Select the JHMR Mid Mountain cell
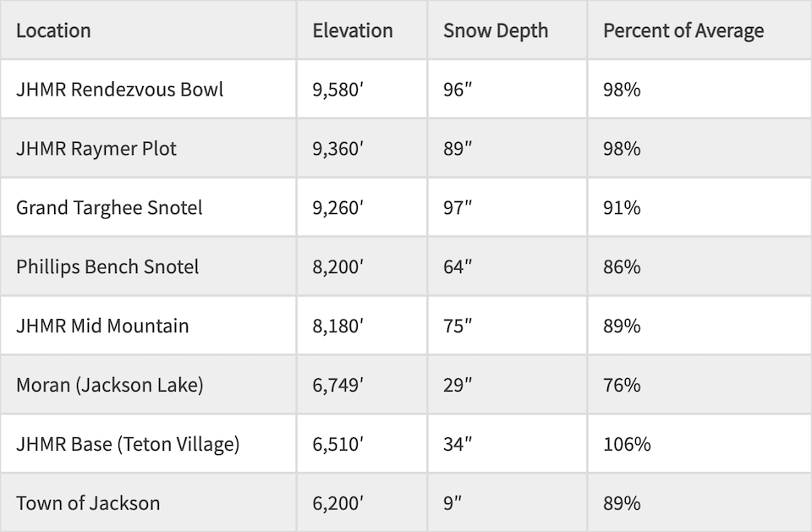This screenshot has height=532, width=812. point(102,326)
